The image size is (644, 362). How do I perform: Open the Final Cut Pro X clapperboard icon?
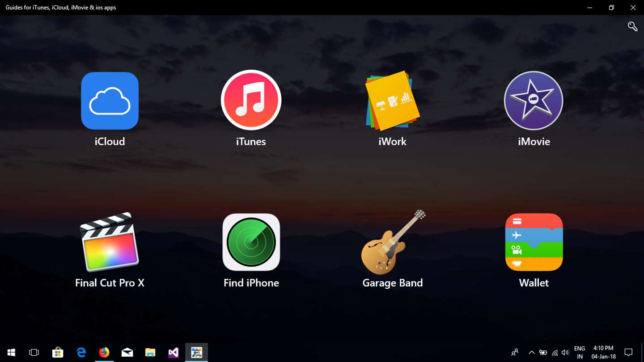[x=110, y=242]
